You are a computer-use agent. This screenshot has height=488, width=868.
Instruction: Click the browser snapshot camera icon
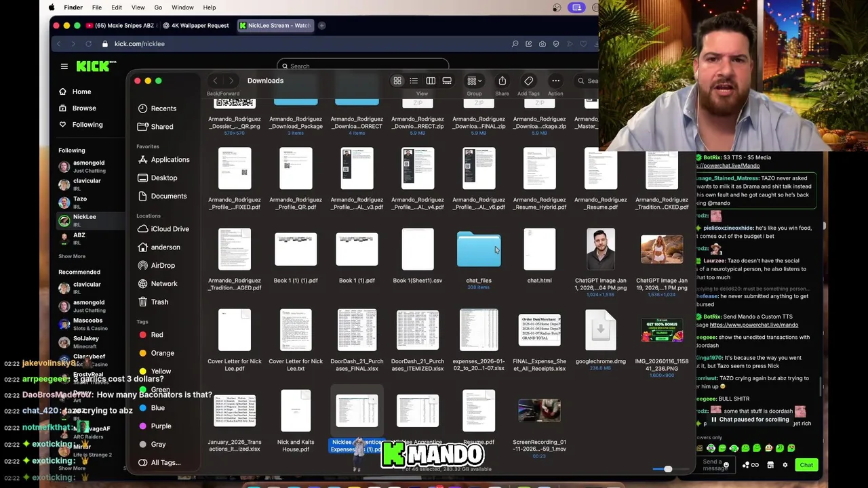[x=542, y=44]
